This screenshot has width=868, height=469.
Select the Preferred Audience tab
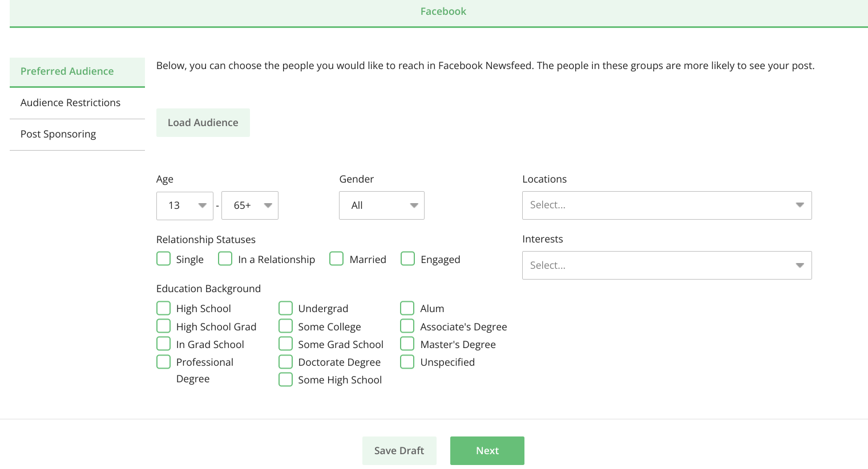point(77,72)
